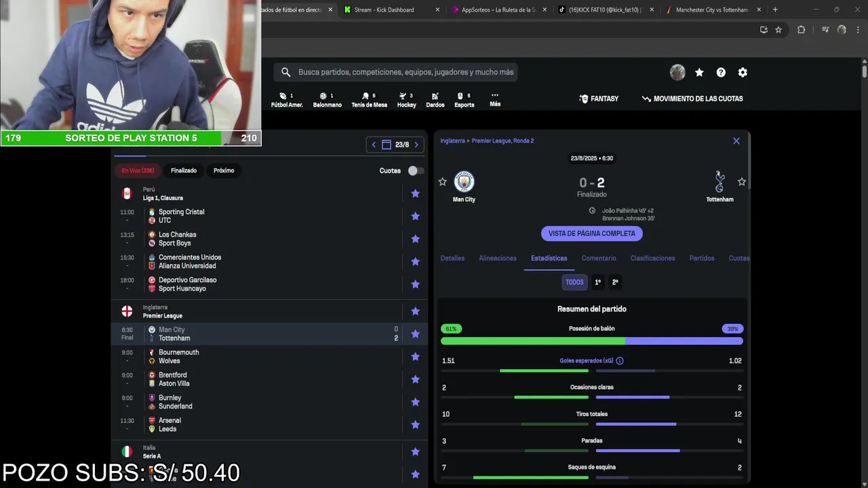Viewport: 868px width, 488px height.
Task: Open new browser tab
Action: (x=775, y=9)
